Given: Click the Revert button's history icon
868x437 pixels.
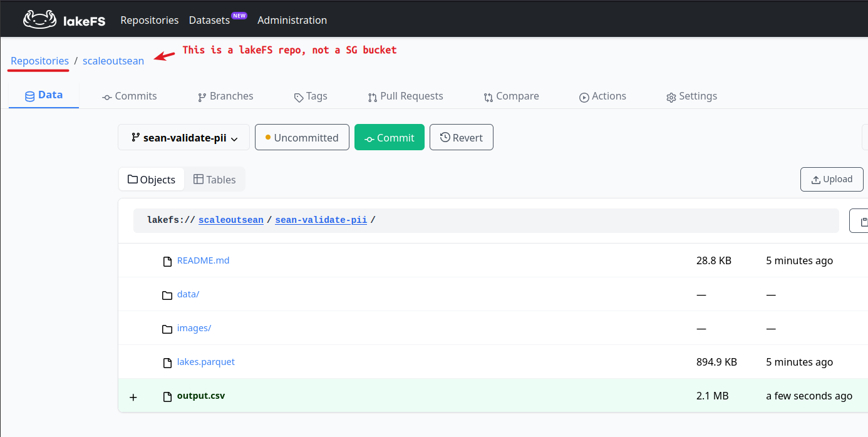Looking at the screenshot, I should tap(445, 137).
